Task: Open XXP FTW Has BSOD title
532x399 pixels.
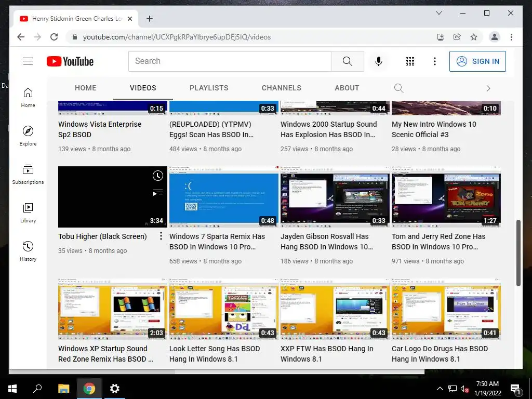Action: tap(327, 354)
